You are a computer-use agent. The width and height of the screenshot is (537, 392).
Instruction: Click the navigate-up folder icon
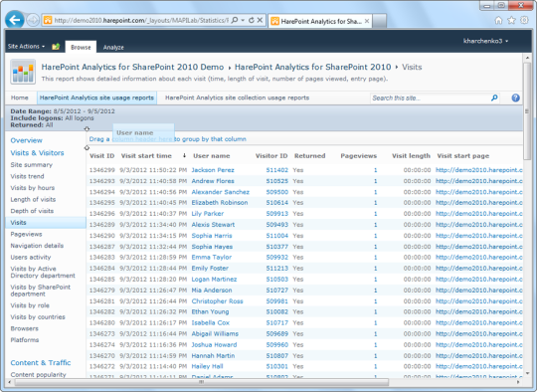pyautogui.click(x=56, y=46)
